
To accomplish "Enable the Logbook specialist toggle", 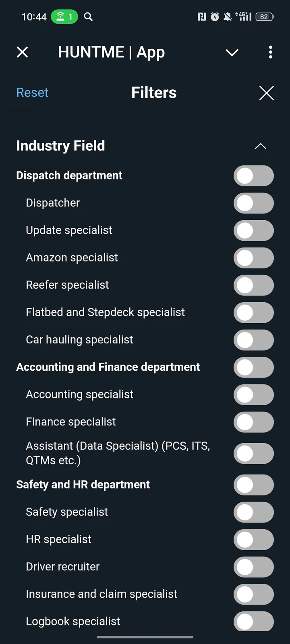I will click(254, 621).
